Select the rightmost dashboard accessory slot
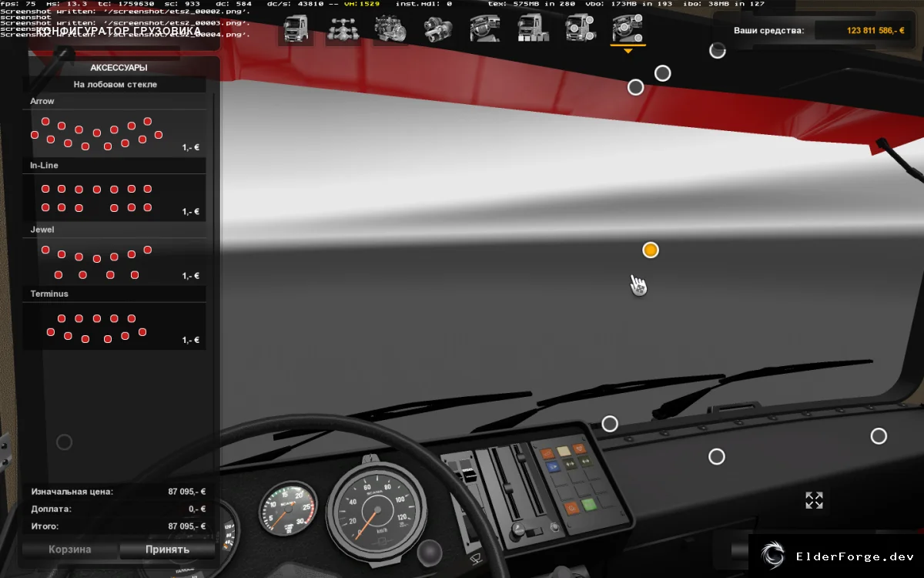The width and height of the screenshot is (924, 578). coord(879,436)
